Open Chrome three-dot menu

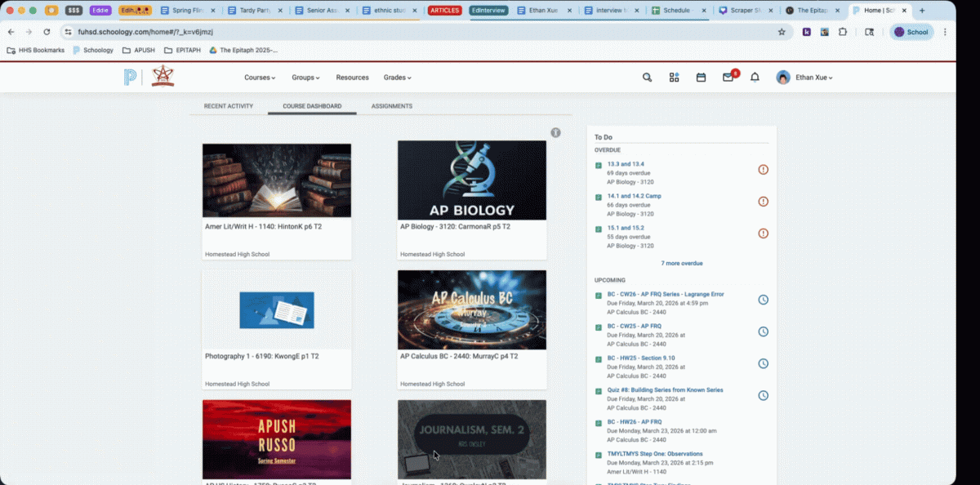(945, 32)
